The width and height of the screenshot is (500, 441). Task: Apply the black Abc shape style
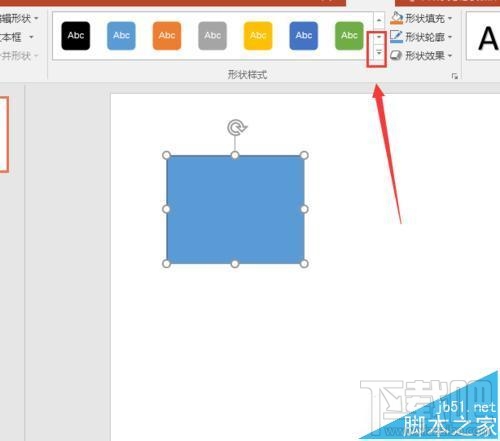click(x=76, y=36)
